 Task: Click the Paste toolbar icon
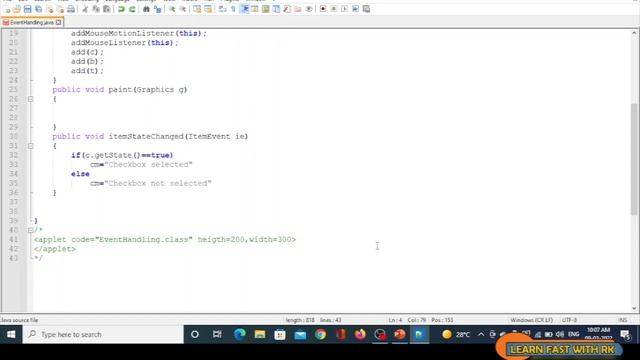click(x=107, y=9)
